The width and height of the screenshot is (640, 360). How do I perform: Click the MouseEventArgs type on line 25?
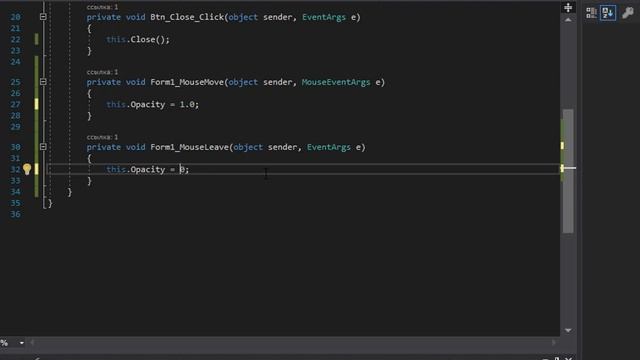pyautogui.click(x=336, y=82)
